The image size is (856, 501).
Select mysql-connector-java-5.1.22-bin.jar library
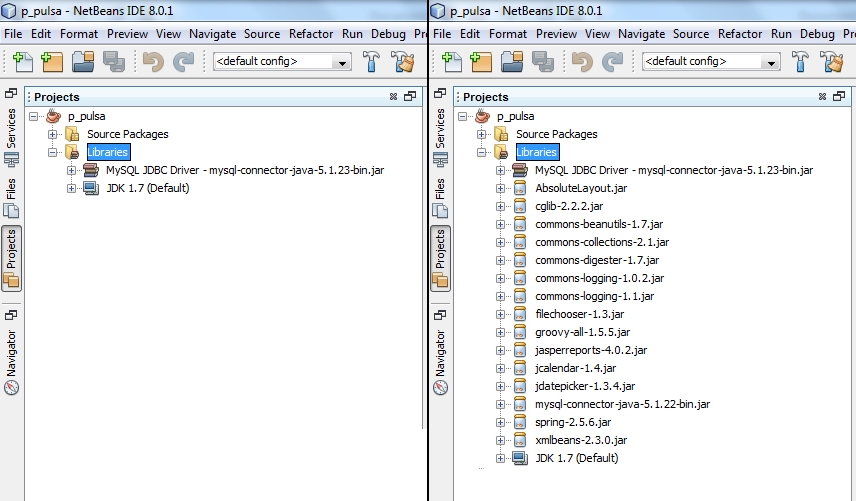pos(622,404)
